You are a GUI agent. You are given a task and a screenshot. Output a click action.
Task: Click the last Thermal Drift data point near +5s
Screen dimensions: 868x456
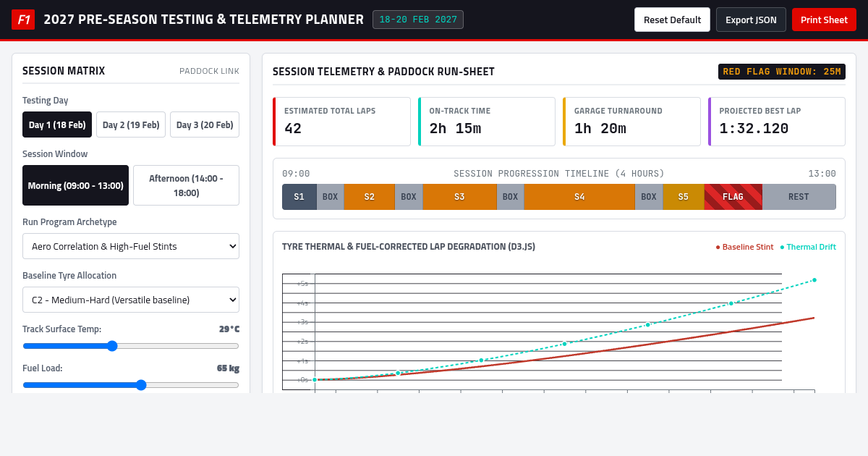[x=814, y=279]
